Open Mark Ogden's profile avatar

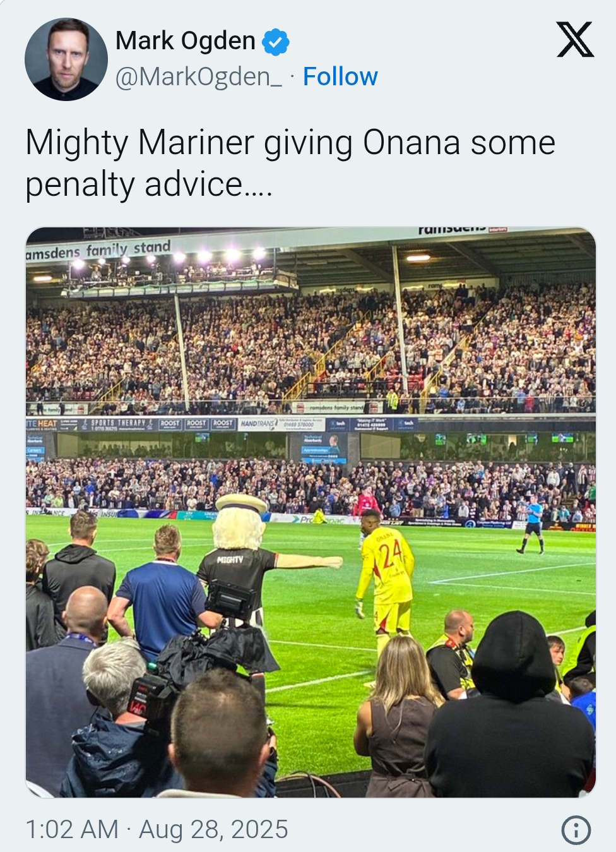coord(66,59)
